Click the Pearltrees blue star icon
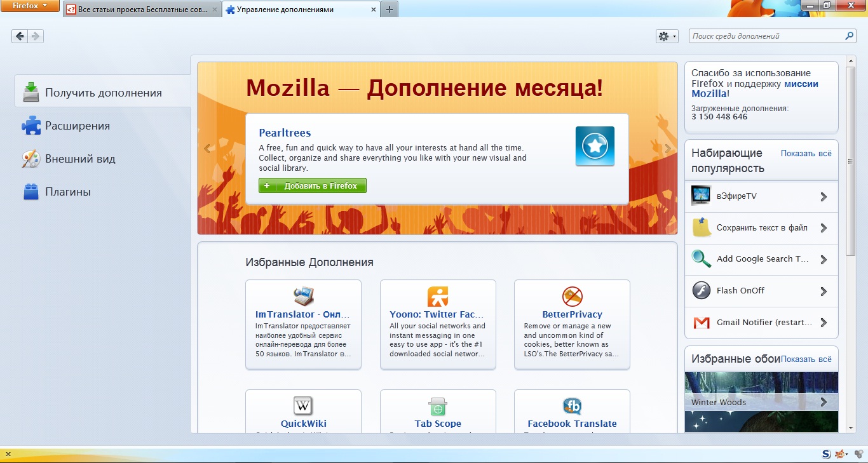 (x=595, y=146)
